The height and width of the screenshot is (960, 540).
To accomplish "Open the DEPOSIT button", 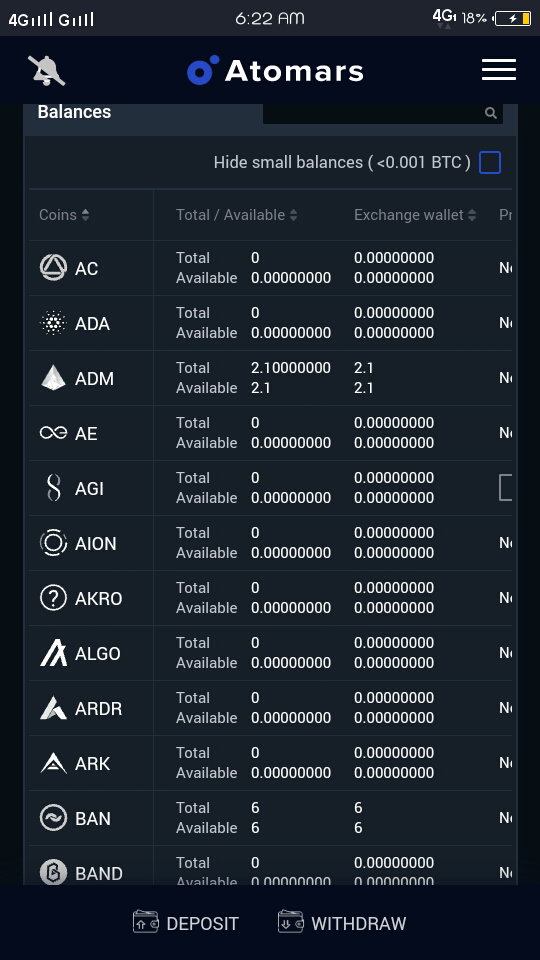I will coord(186,923).
